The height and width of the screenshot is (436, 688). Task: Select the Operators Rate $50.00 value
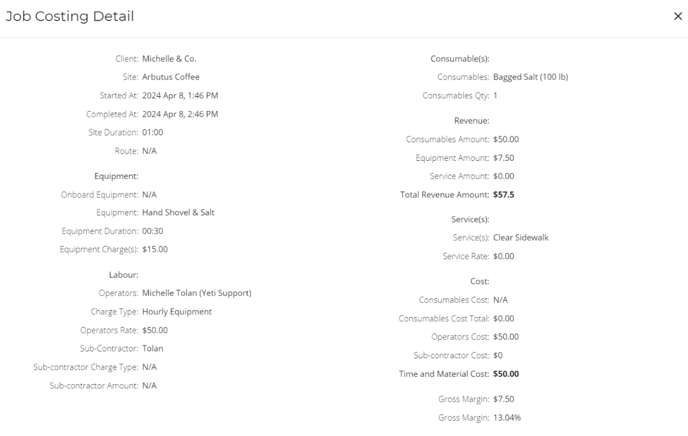pos(155,330)
